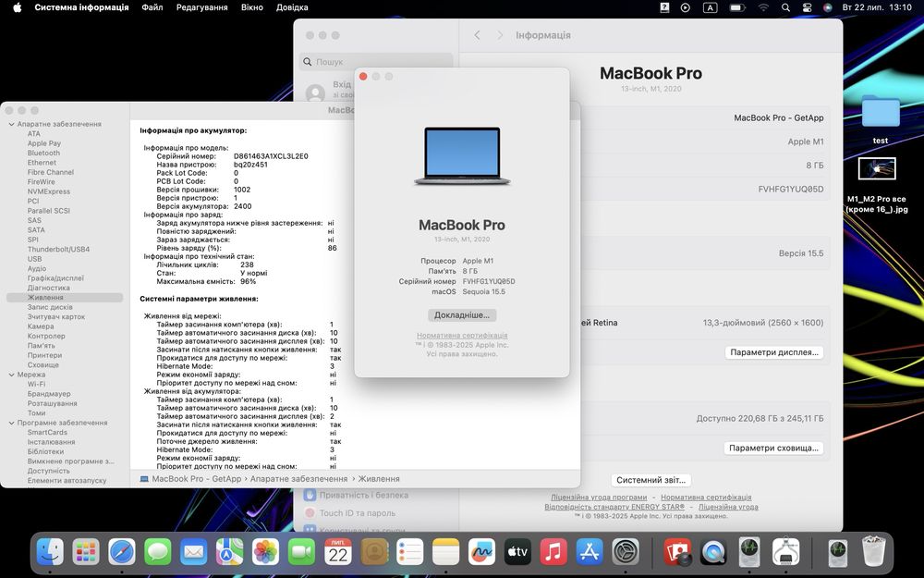Open the Редагування menu
Screen dimensions: 924x578
coord(201,7)
